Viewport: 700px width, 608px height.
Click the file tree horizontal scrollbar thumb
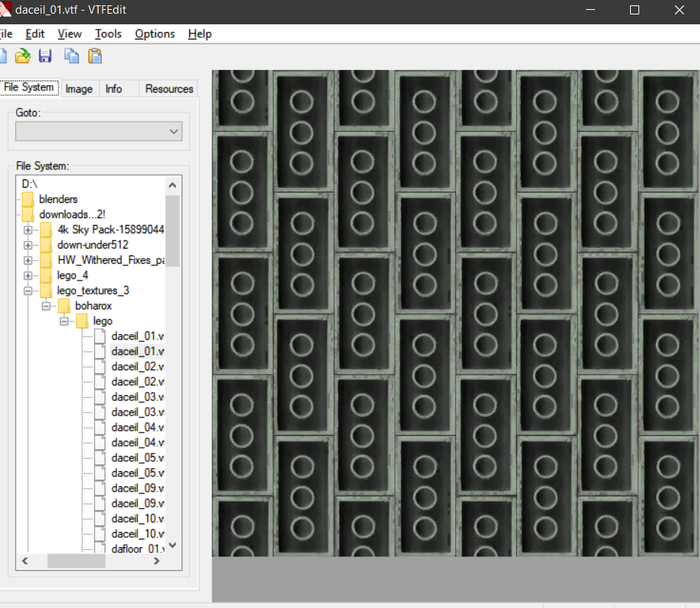pos(76,561)
